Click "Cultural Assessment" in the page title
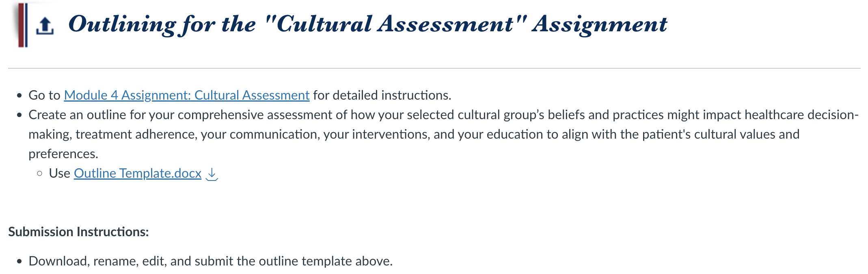868x274 pixels. click(x=395, y=24)
